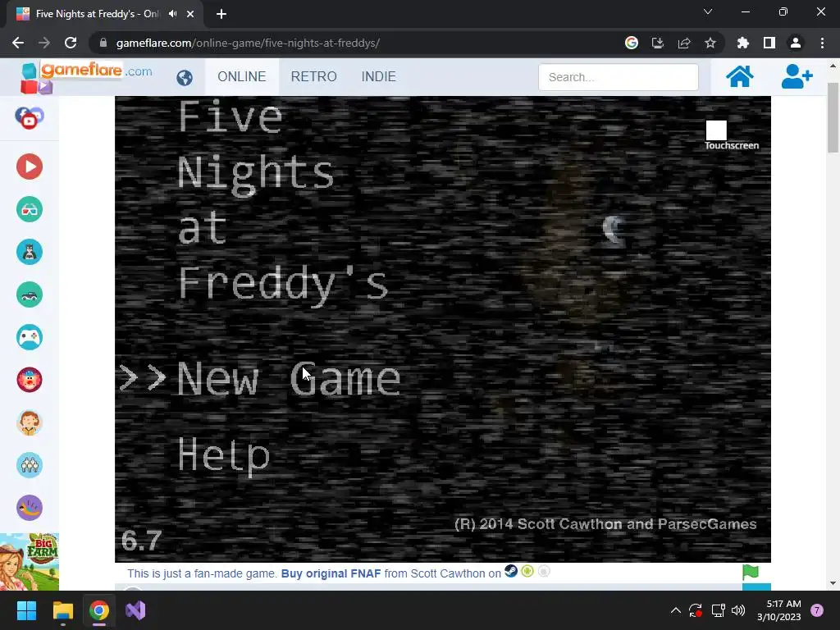The height and width of the screenshot is (630, 840).
Task: Open the social media links icon
Action: tap(30, 118)
